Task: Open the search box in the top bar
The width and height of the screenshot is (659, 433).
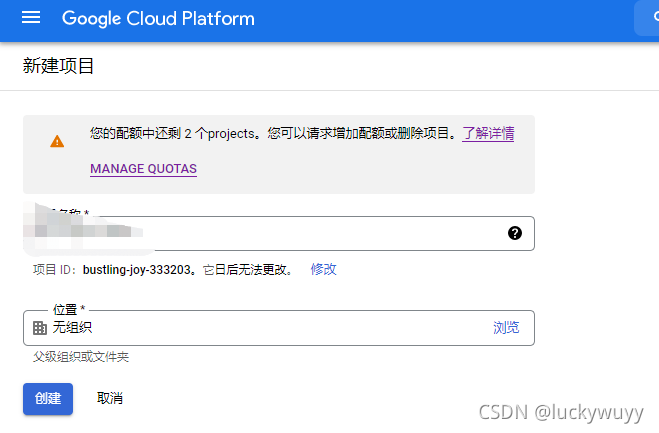Action: [x=647, y=18]
